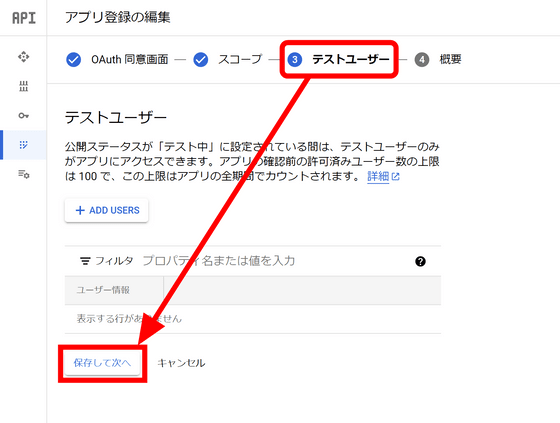
Task: Open the Credentials key icon
Action: point(24,115)
